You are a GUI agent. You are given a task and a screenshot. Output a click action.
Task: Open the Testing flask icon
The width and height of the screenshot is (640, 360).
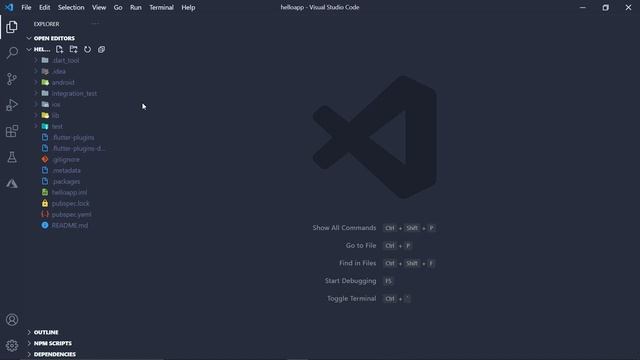12,157
